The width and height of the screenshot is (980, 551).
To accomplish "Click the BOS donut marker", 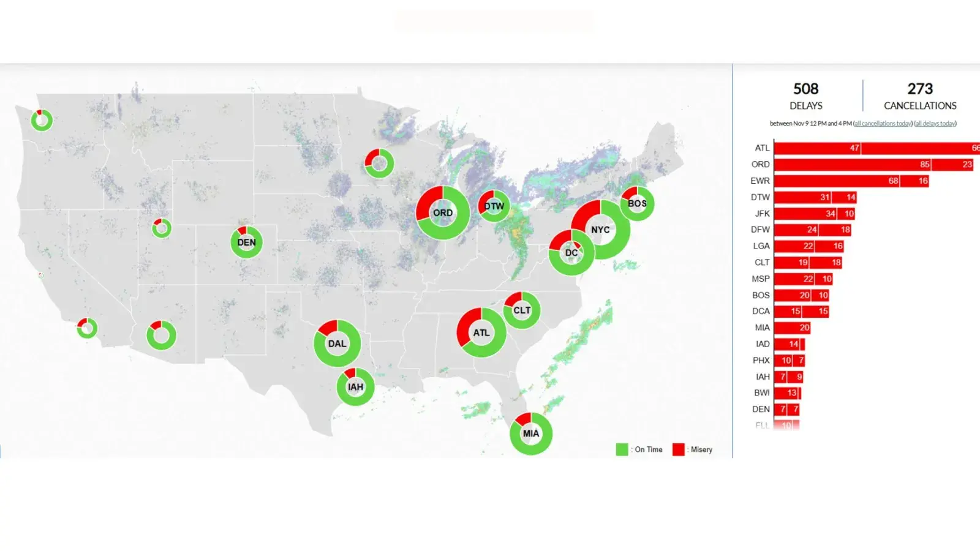I will 636,204.
